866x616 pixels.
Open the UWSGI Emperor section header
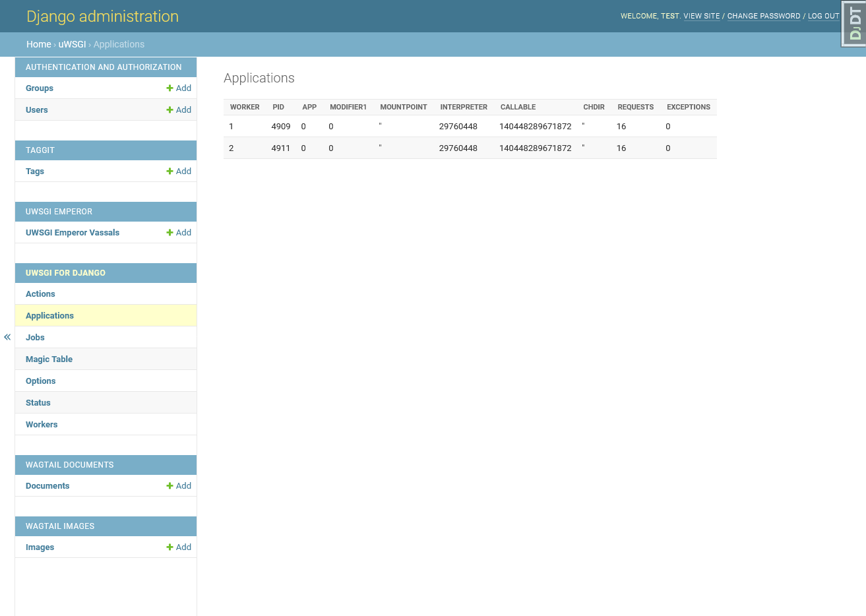click(59, 212)
